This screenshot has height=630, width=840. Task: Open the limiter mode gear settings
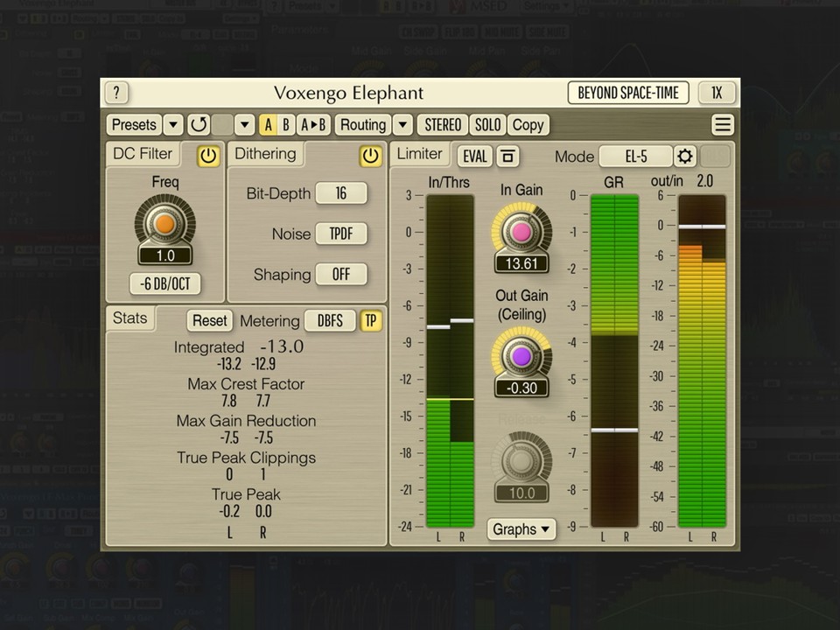684,157
